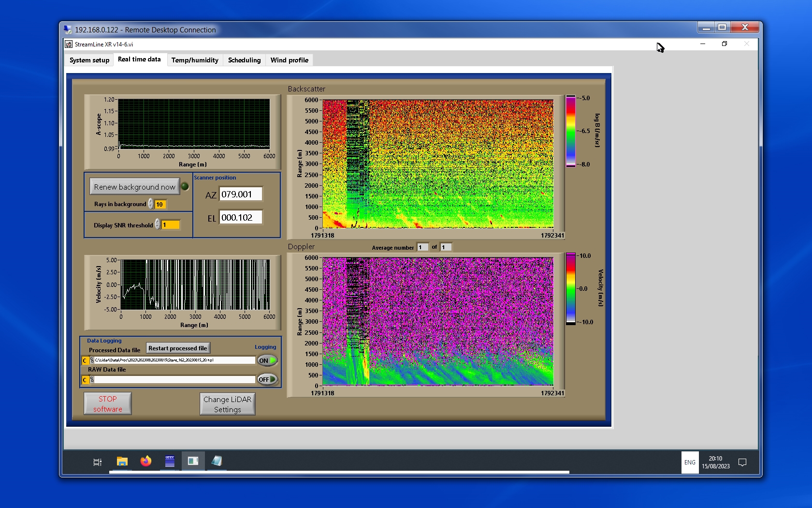Click Change LiDAR Settings button
The width and height of the screenshot is (812, 508).
coord(227,404)
